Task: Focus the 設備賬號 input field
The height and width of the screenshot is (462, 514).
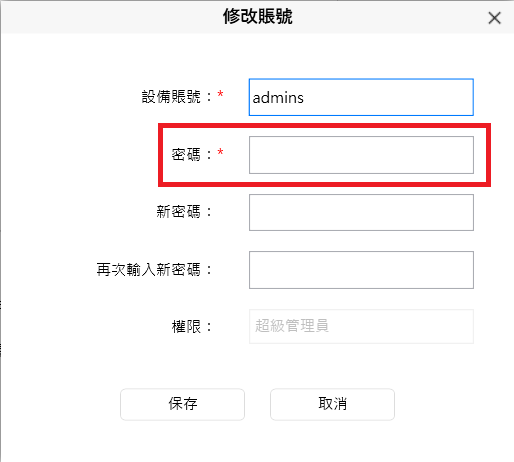Action: pyautogui.click(x=361, y=97)
